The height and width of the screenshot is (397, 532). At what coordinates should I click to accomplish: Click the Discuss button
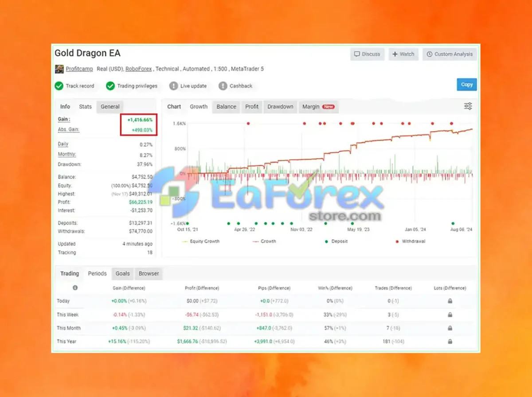tap(368, 54)
